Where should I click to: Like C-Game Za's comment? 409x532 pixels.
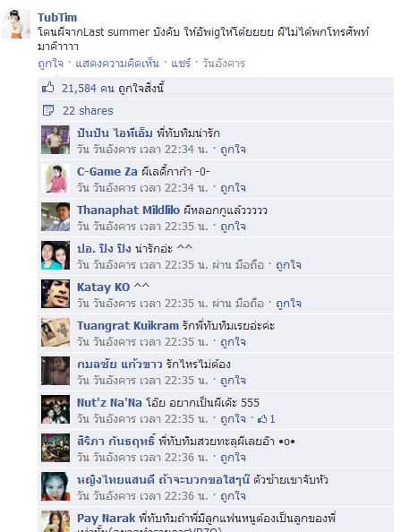coord(233,188)
